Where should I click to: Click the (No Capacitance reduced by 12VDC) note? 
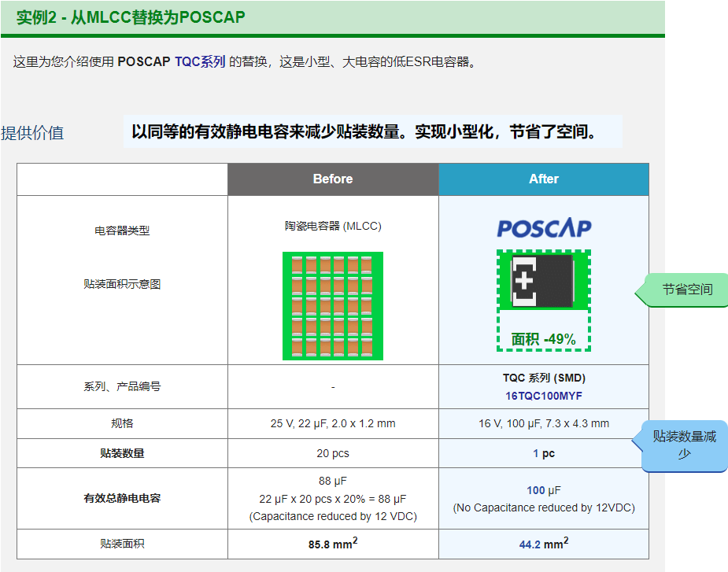point(544,508)
